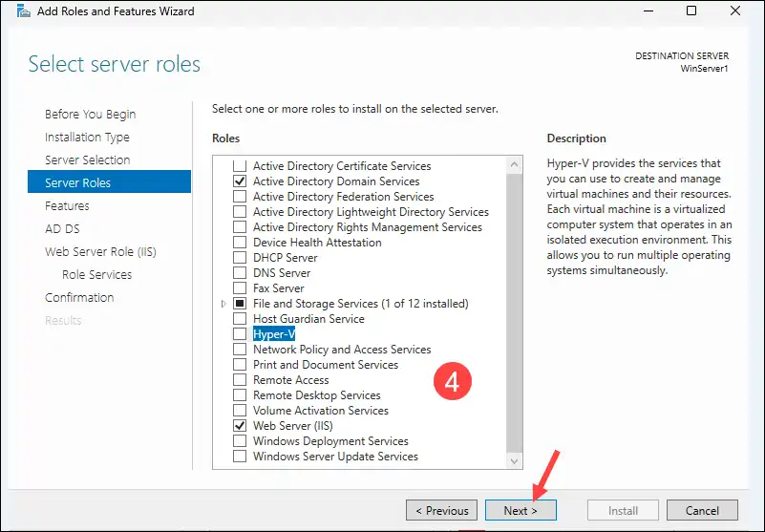Enable the DHCP Server role
Image resolution: width=765 pixels, height=532 pixels.
point(240,258)
